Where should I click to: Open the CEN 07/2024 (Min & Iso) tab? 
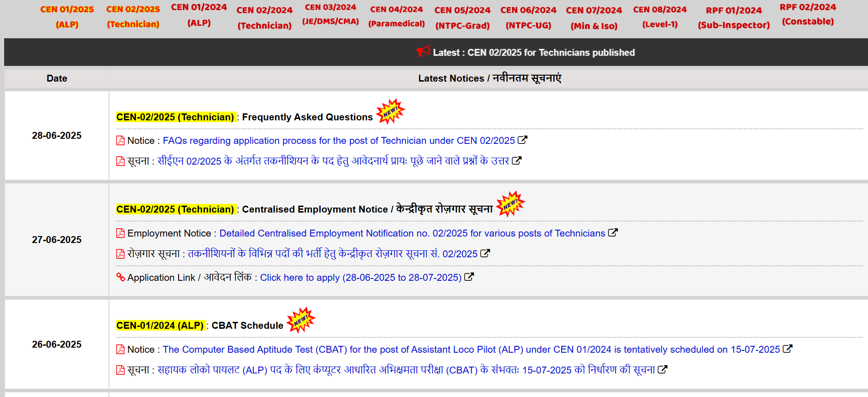(x=594, y=18)
